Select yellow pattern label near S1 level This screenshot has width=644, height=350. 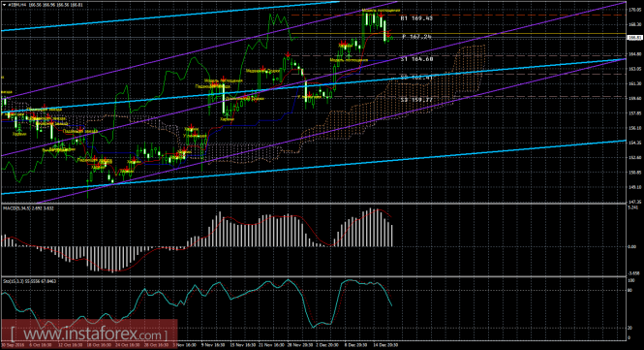click(349, 60)
